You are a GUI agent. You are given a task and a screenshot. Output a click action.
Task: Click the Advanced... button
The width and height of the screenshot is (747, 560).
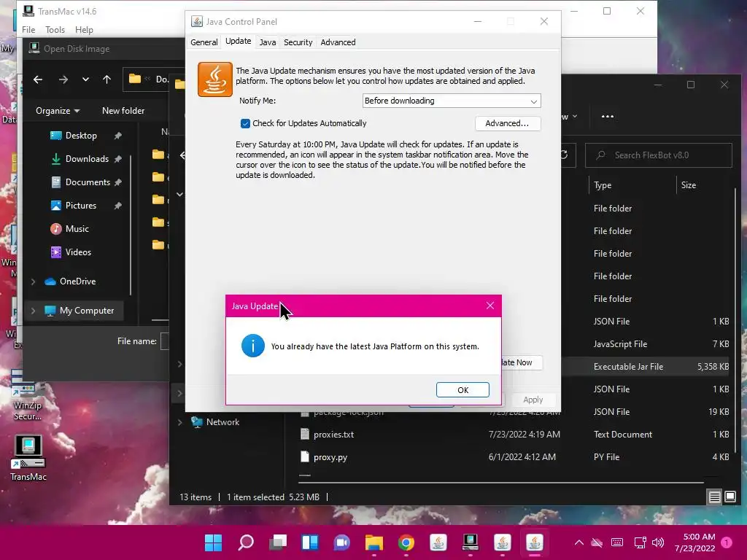tap(508, 123)
